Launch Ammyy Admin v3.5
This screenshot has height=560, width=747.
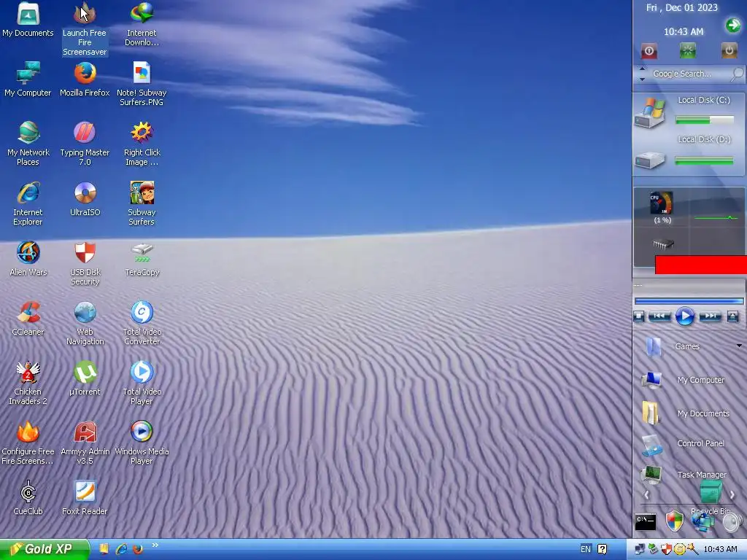(x=85, y=443)
